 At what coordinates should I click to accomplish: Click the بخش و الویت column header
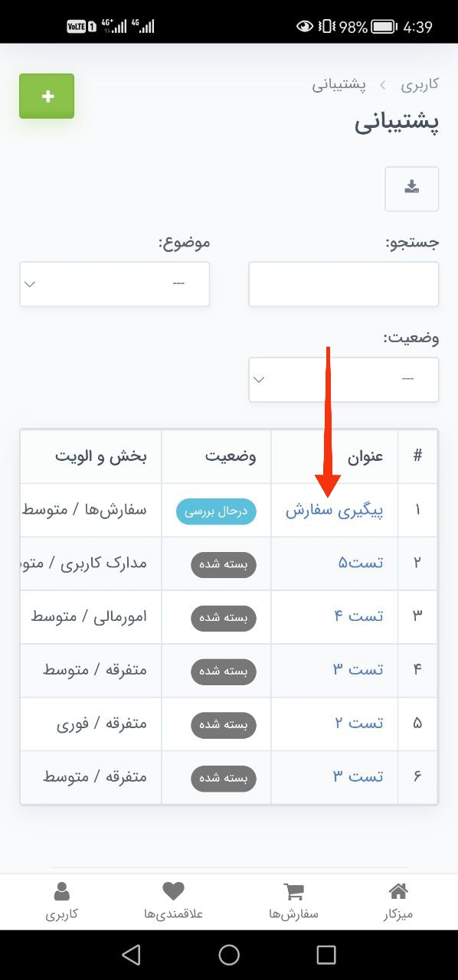point(100,457)
